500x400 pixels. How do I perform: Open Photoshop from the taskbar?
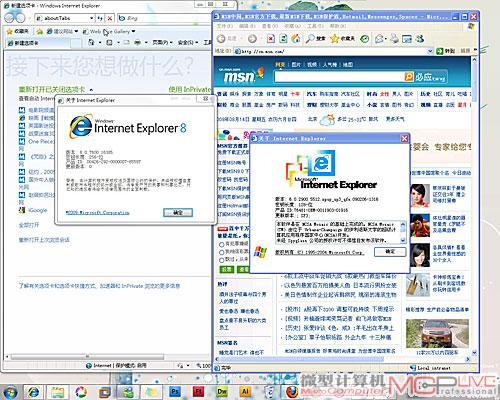[175, 391]
